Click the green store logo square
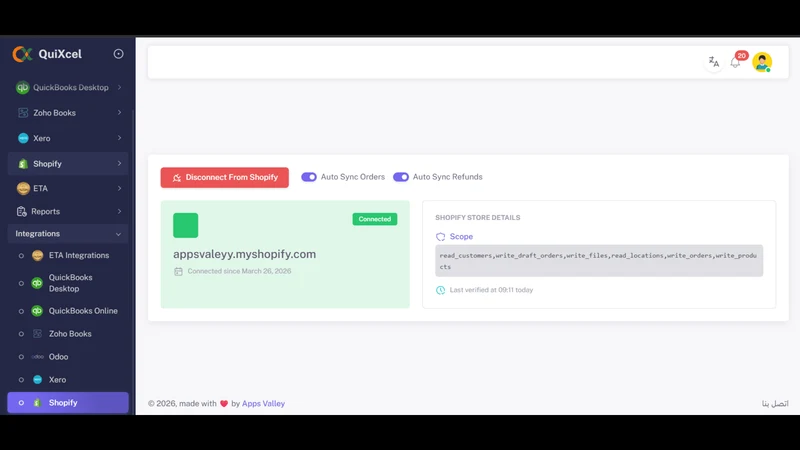This screenshot has height=450, width=800. point(186,225)
